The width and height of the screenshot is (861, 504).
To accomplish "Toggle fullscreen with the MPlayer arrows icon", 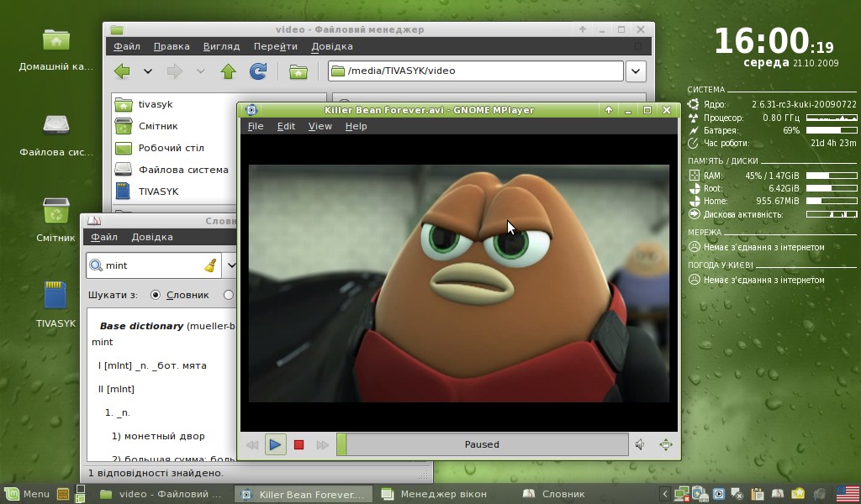I will coord(666,444).
